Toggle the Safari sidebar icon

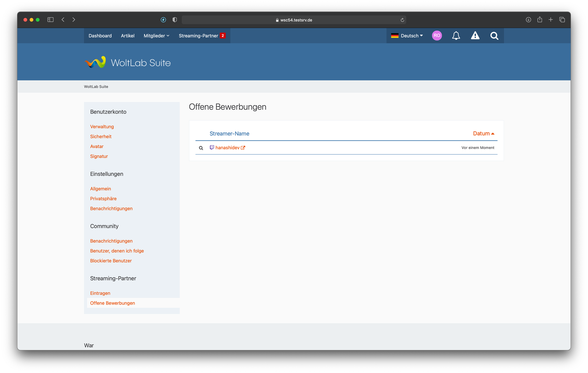pyautogui.click(x=51, y=20)
